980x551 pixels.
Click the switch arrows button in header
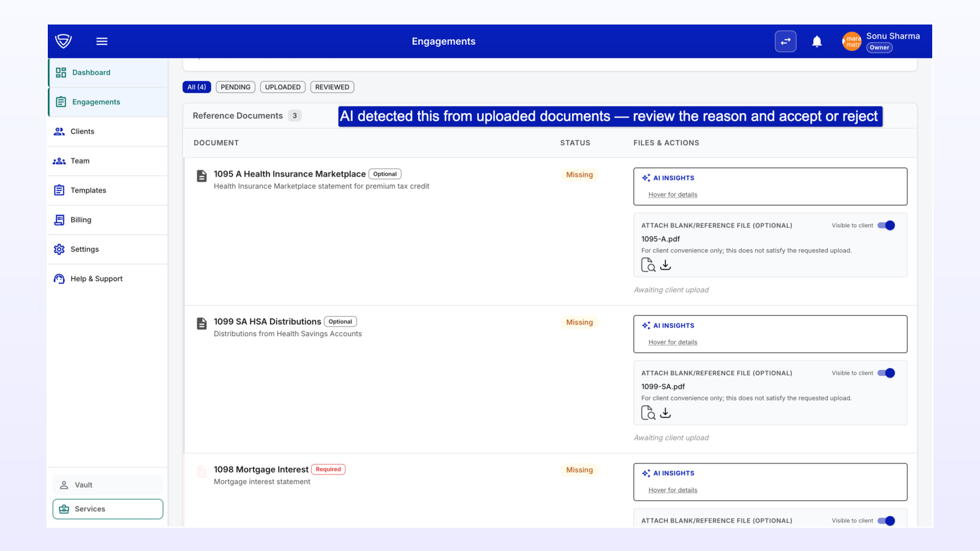[785, 41]
